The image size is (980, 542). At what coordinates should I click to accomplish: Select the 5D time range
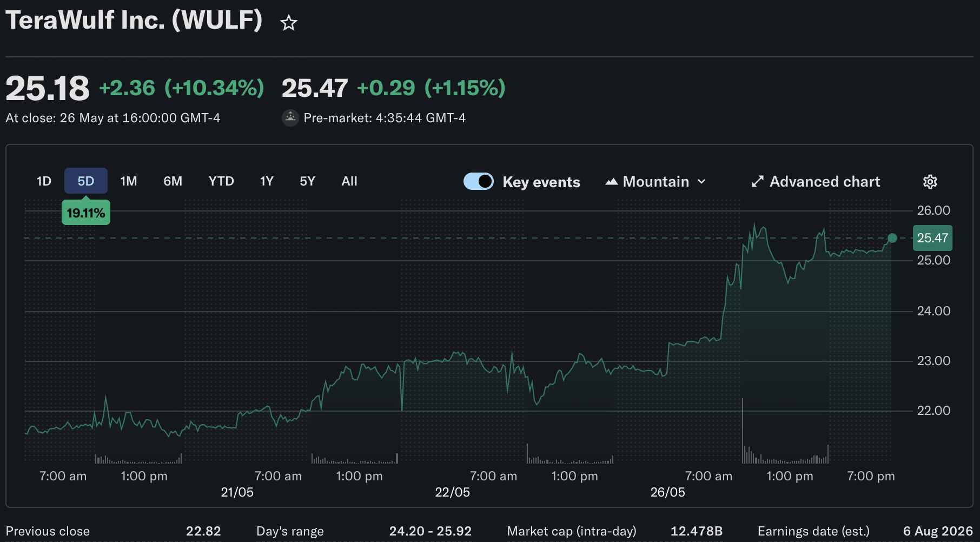point(86,181)
